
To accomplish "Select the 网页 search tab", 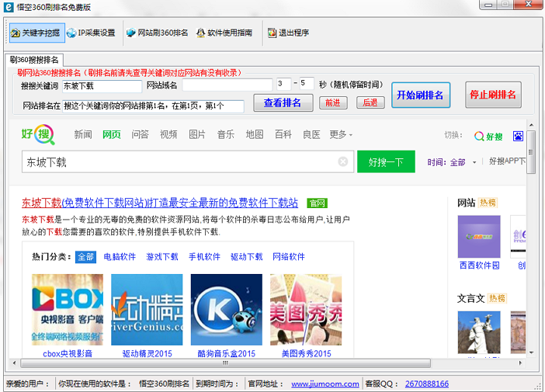I will pos(112,134).
